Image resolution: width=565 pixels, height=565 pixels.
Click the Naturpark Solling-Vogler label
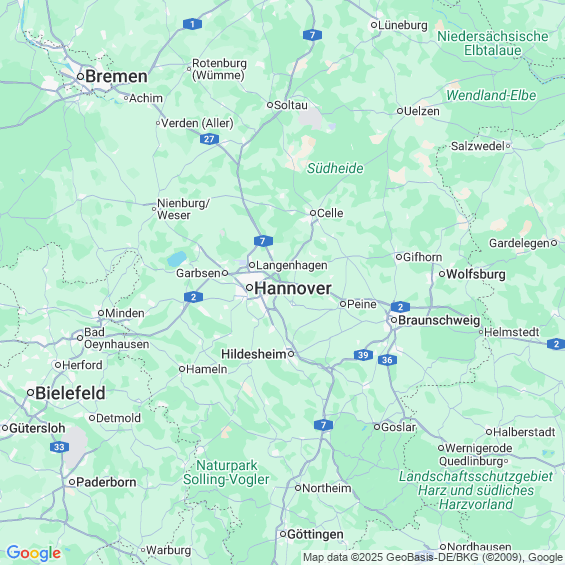point(226,472)
